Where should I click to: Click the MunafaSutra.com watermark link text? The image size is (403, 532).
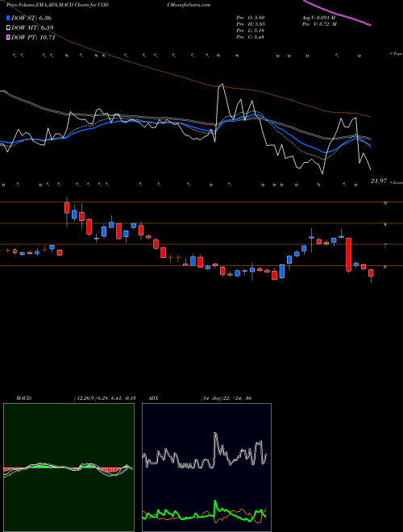190,5
